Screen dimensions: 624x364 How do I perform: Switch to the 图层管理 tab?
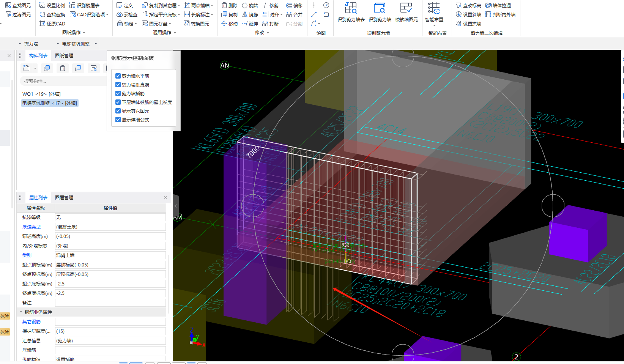(64, 197)
